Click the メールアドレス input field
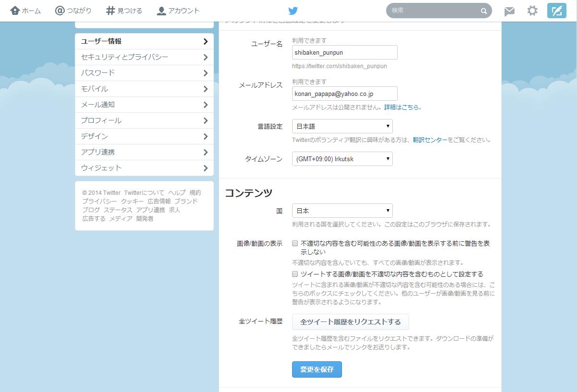Image resolution: width=577 pixels, height=392 pixels. pos(344,94)
